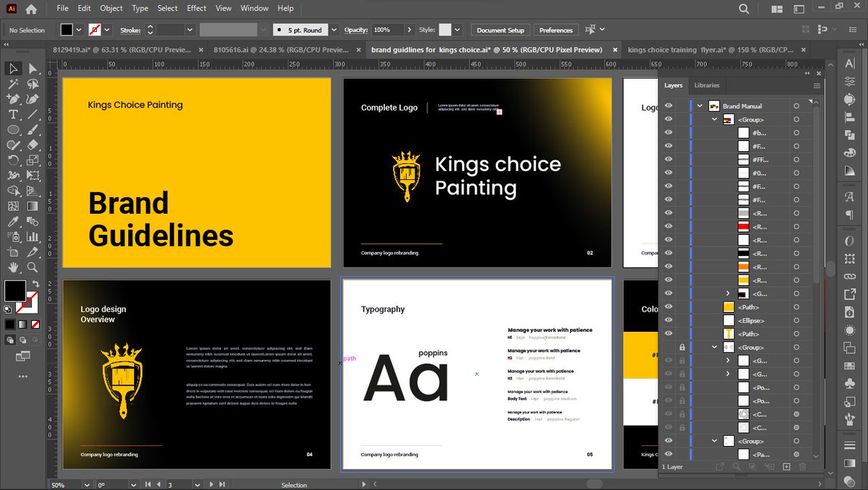The width and height of the screenshot is (868, 490).
Task: Click target circle of Brand Manual layer
Action: point(796,106)
